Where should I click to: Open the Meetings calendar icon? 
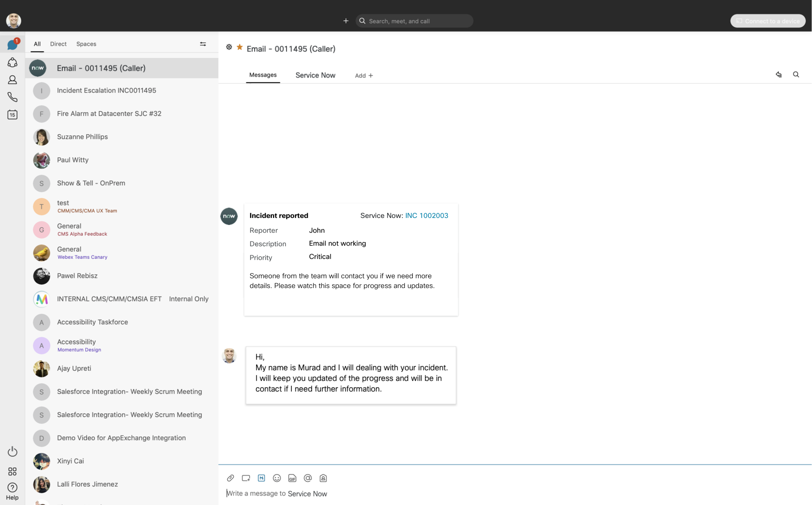[12, 115]
